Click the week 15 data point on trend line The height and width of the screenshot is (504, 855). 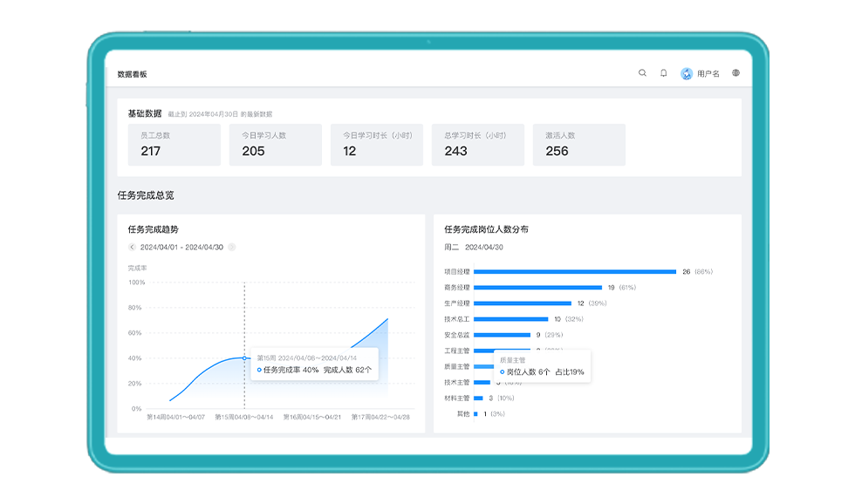point(244,358)
